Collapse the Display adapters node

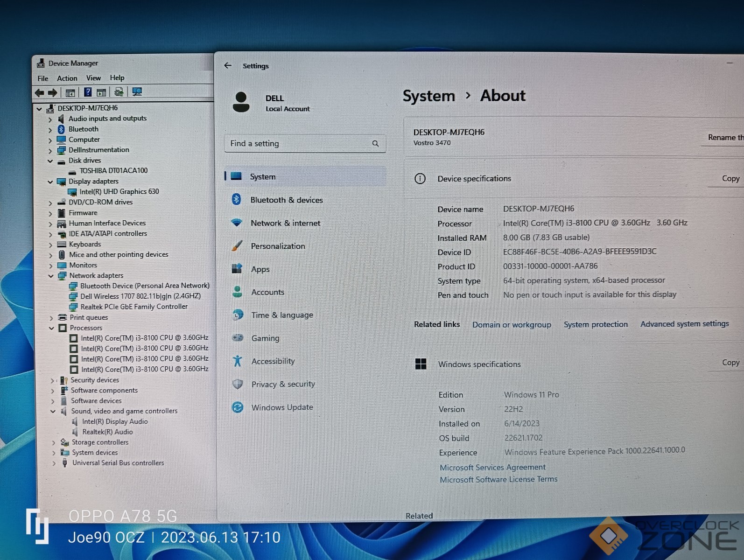(x=50, y=182)
